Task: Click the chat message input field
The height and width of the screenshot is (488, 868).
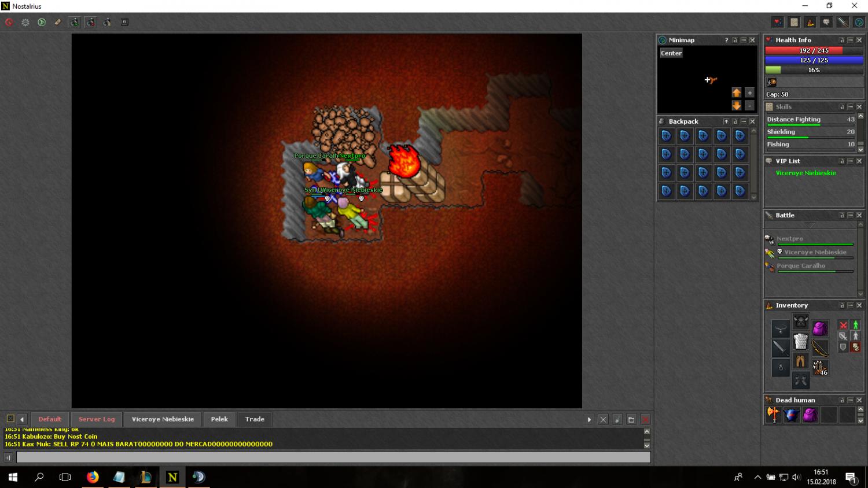Action: point(333,457)
